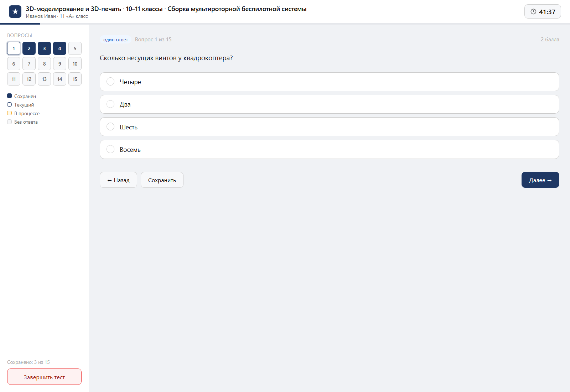
Task: Select the radio button for Четыре
Action: click(110, 82)
